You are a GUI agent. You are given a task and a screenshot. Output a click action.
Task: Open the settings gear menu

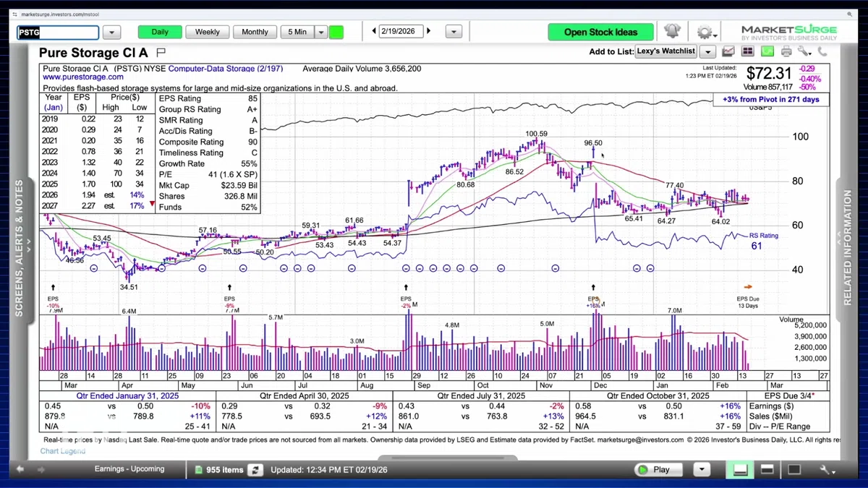pos(705,32)
